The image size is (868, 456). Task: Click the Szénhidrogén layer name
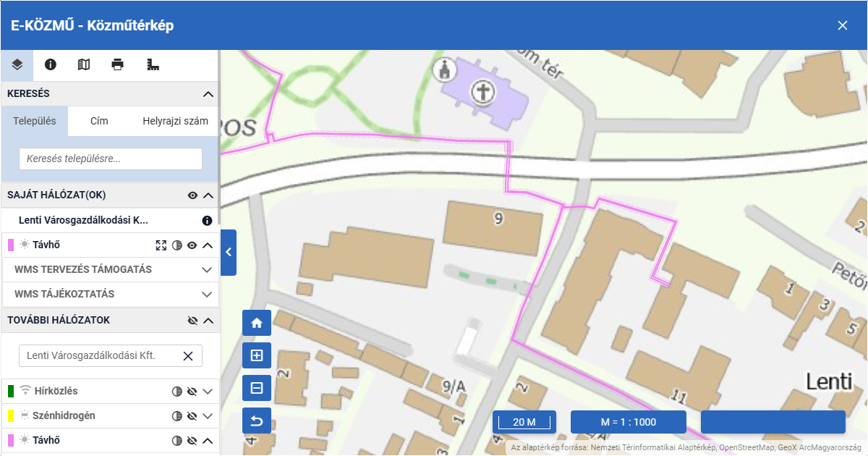coord(64,416)
